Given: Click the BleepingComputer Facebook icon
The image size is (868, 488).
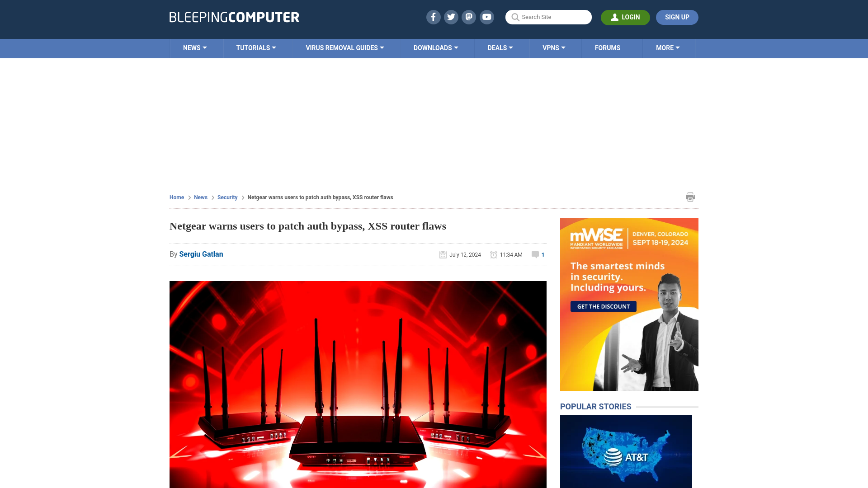Looking at the screenshot, I should [434, 17].
